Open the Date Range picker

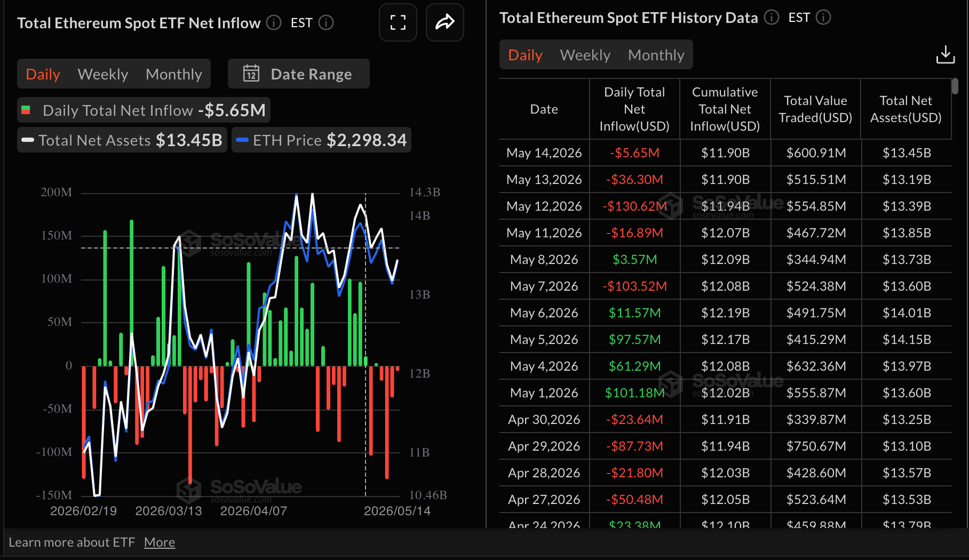pos(299,74)
